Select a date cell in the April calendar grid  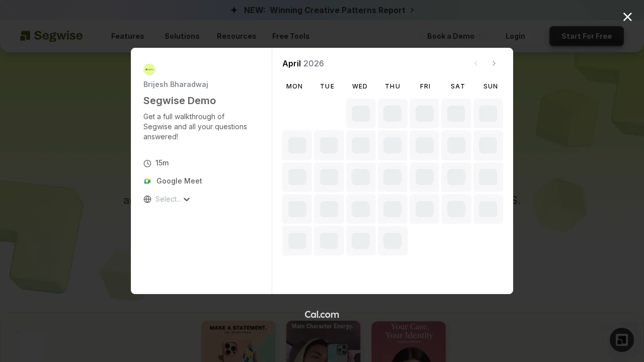pyautogui.click(x=361, y=145)
